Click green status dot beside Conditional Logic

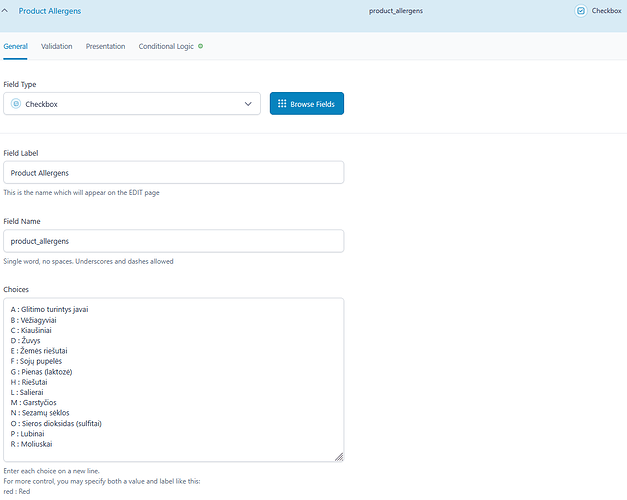coord(200,46)
